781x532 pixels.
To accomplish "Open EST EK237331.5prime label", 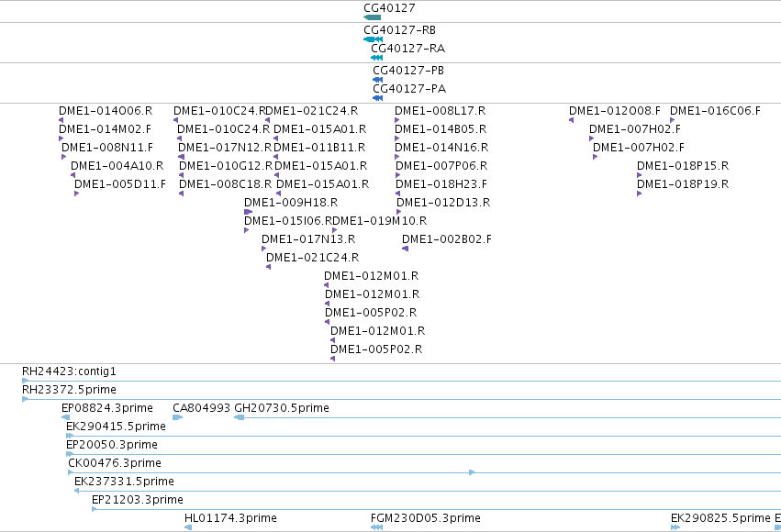I will 124,482.
